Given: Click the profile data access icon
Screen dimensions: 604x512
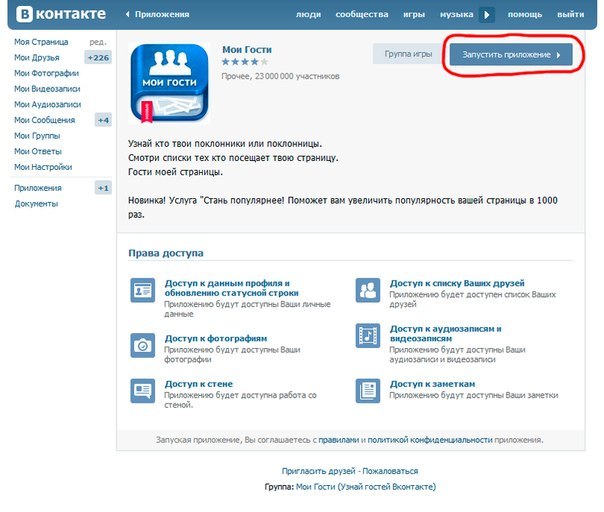Looking at the screenshot, I should pyautogui.click(x=143, y=291).
